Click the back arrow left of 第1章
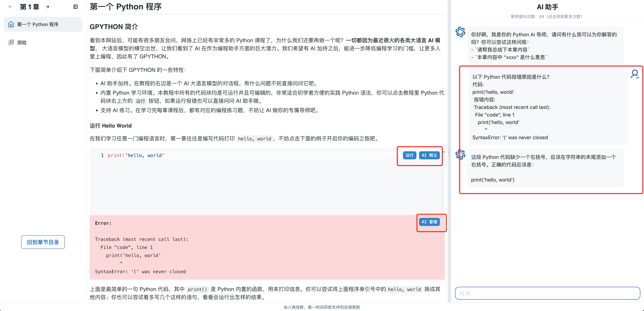This screenshot has width=644, height=311. coord(10,7)
